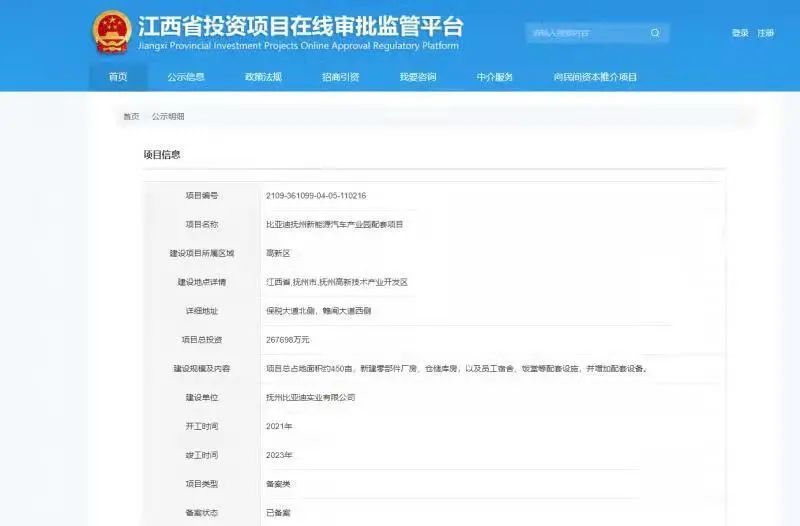Screen dimensions: 800x526
Task: Open 向民间资本推介项目 in the nav bar
Action: tap(595, 77)
